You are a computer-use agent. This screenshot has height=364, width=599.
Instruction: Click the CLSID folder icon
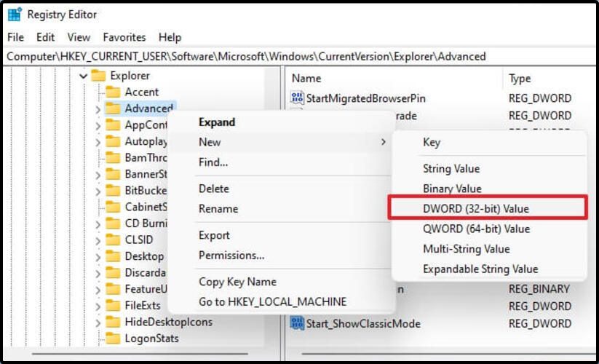click(x=113, y=240)
